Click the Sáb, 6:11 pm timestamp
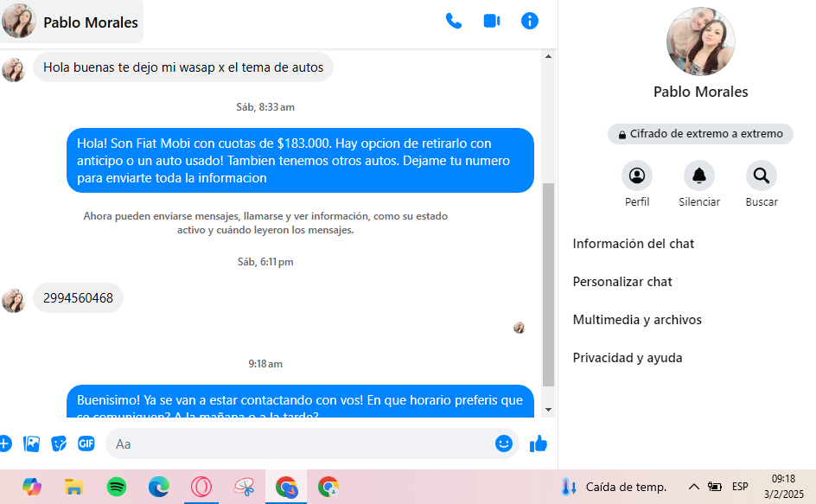 265,262
